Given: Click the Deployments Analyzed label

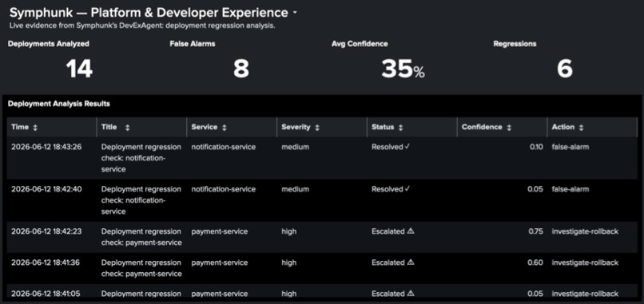Looking at the screenshot, I should point(49,44).
